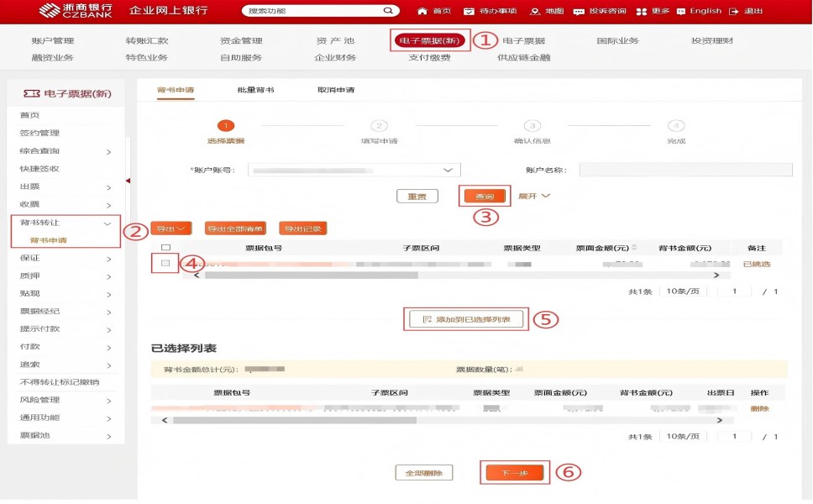This screenshot has width=813, height=504.
Task: Click the 搜索功能 search input field
Action: [312, 11]
